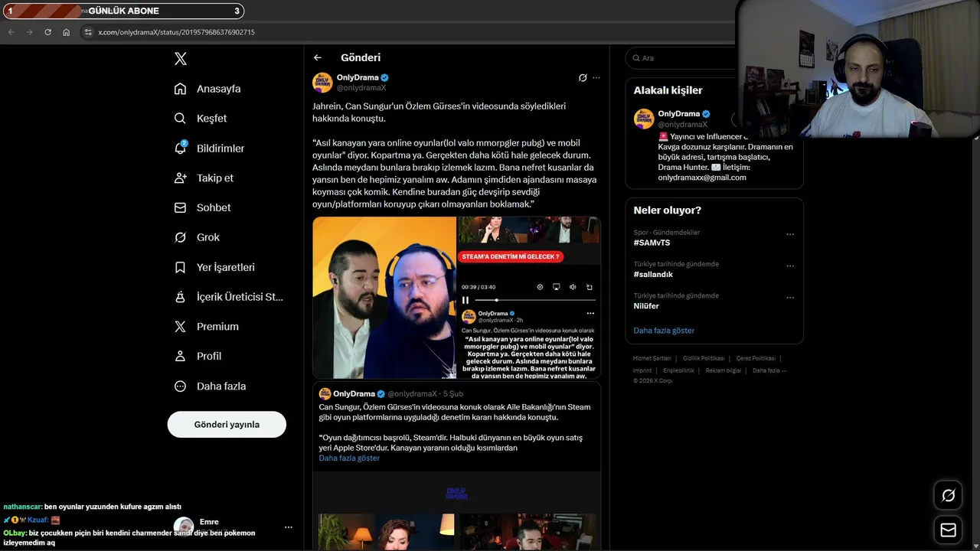Open the floating Grok button
The height and width of the screenshot is (551, 980).
948,496
